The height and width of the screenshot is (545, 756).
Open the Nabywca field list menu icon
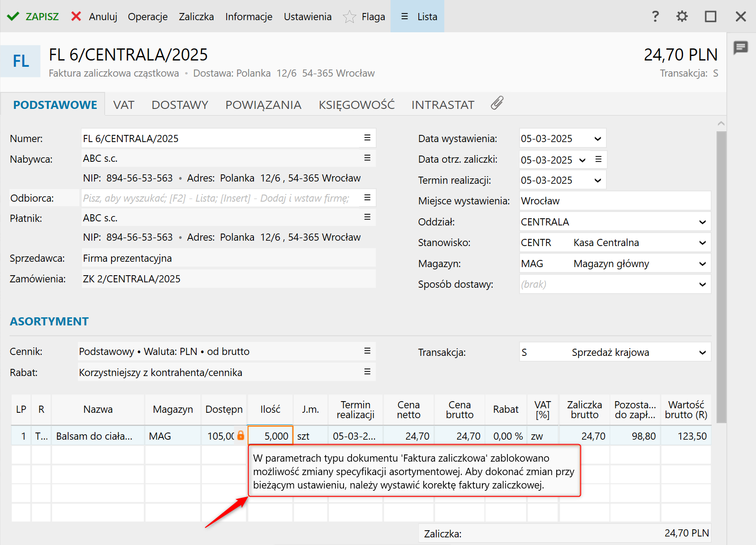point(367,158)
